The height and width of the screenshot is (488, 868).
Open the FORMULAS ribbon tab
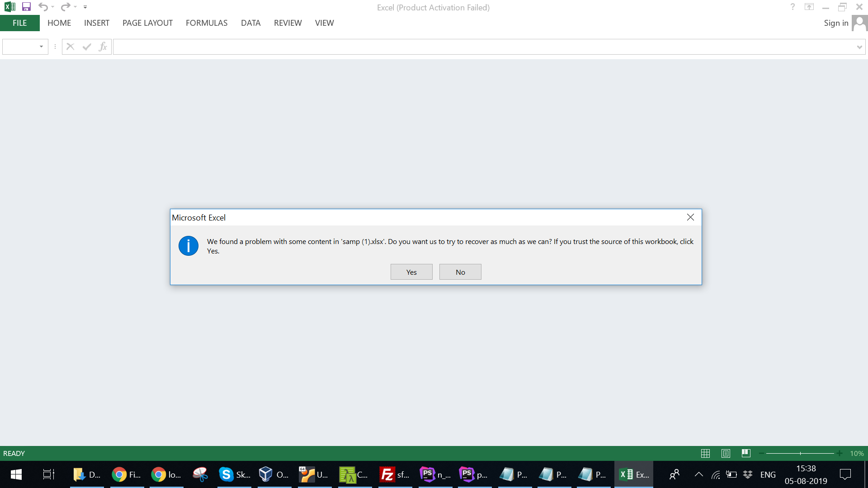[x=207, y=23]
